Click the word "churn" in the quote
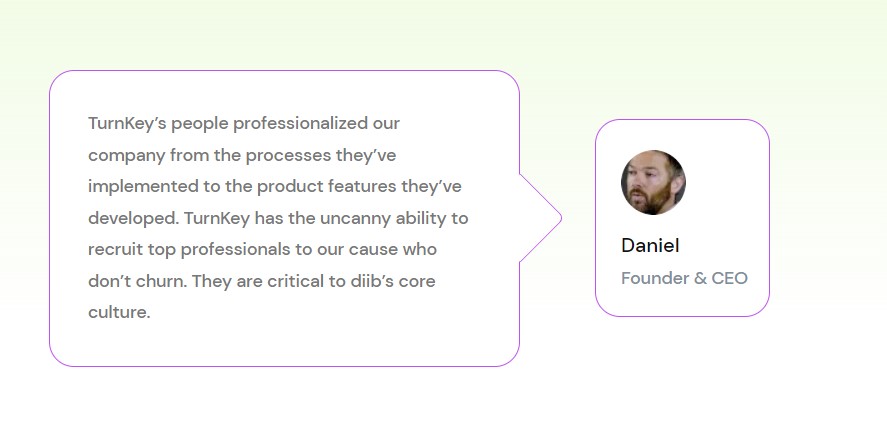The image size is (887, 447). pyautogui.click(x=161, y=281)
